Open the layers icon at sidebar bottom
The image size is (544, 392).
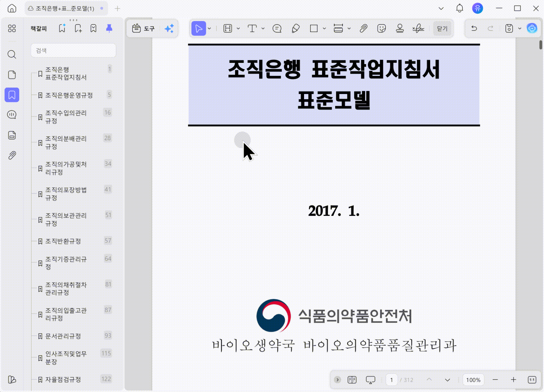point(12,379)
